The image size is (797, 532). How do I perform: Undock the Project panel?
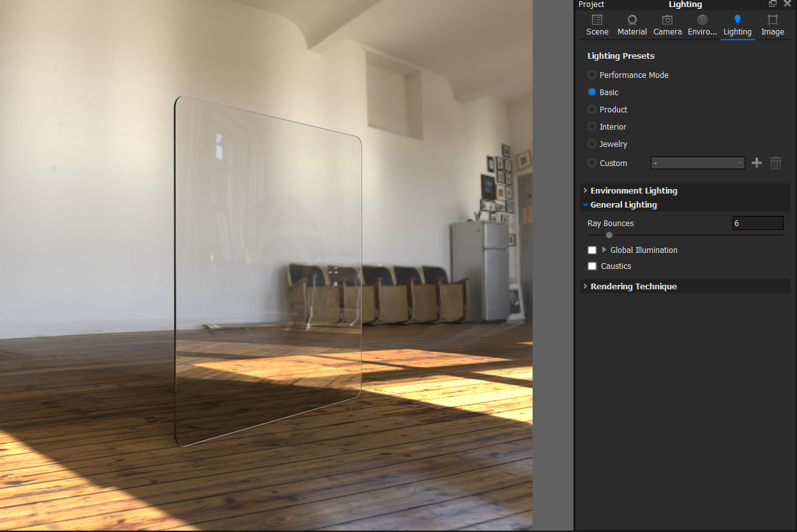coord(773,4)
